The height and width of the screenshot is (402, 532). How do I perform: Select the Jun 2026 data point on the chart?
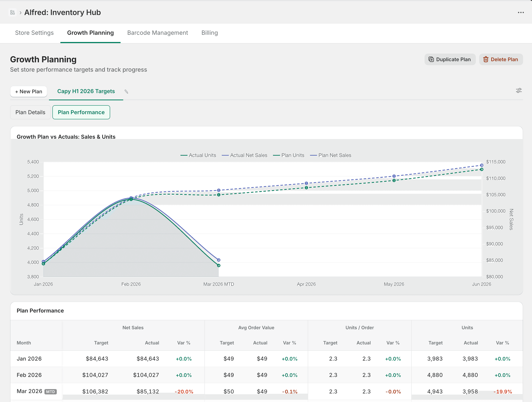tap(482, 165)
